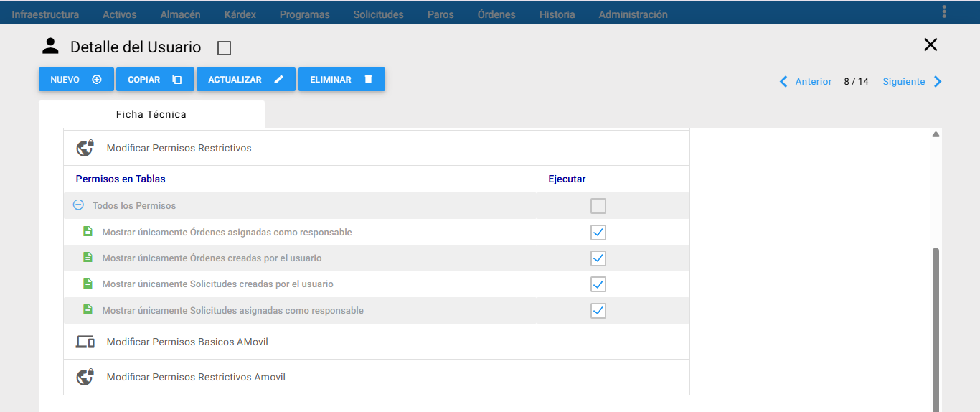Screen dimensions: 980x412
Task: Click the 8 / 14 record counter
Action: [x=856, y=82]
